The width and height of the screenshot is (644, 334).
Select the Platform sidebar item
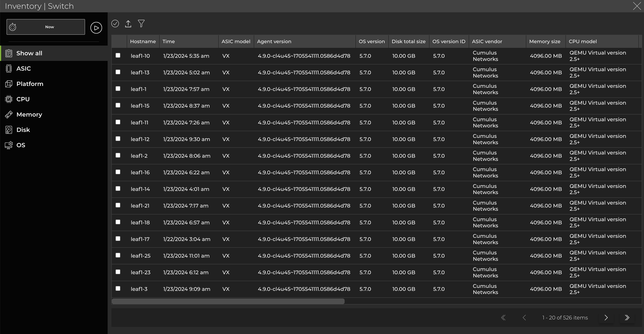tap(30, 84)
